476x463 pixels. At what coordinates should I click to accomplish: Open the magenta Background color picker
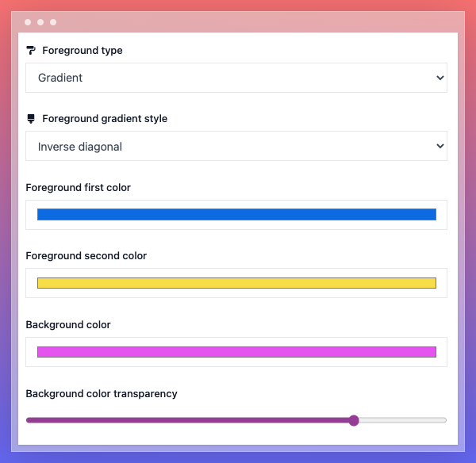pos(236,352)
